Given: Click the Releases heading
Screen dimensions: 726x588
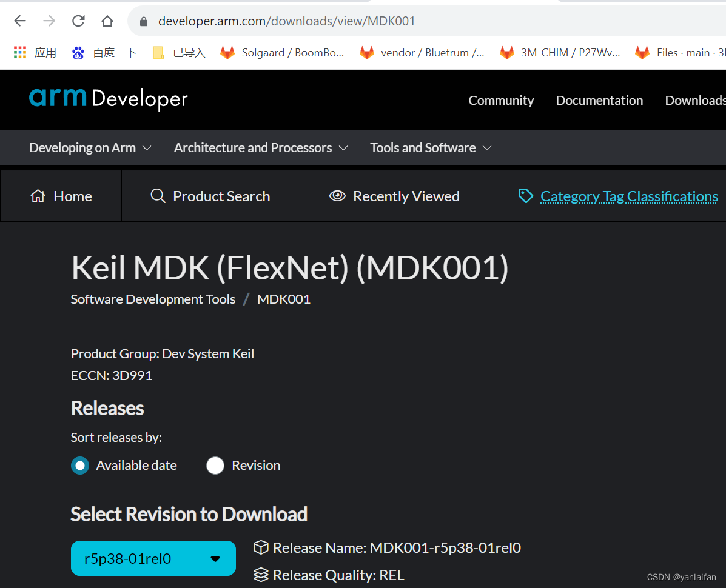Looking at the screenshot, I should pyautogui.click(x=107, y=408).
